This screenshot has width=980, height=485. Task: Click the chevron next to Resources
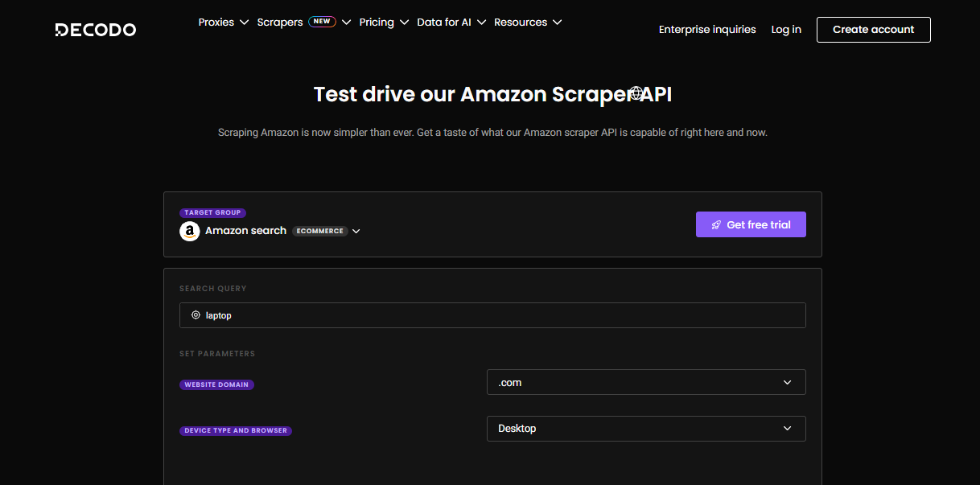coord(557,23)
